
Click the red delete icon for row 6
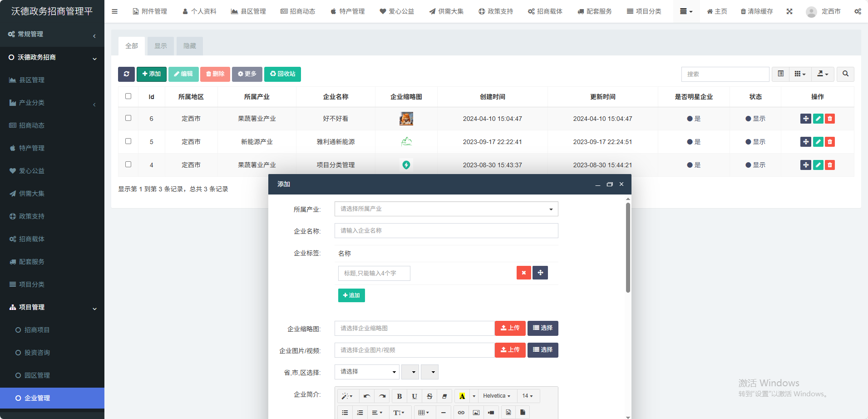pyautogui.click(x=830, y=119)
